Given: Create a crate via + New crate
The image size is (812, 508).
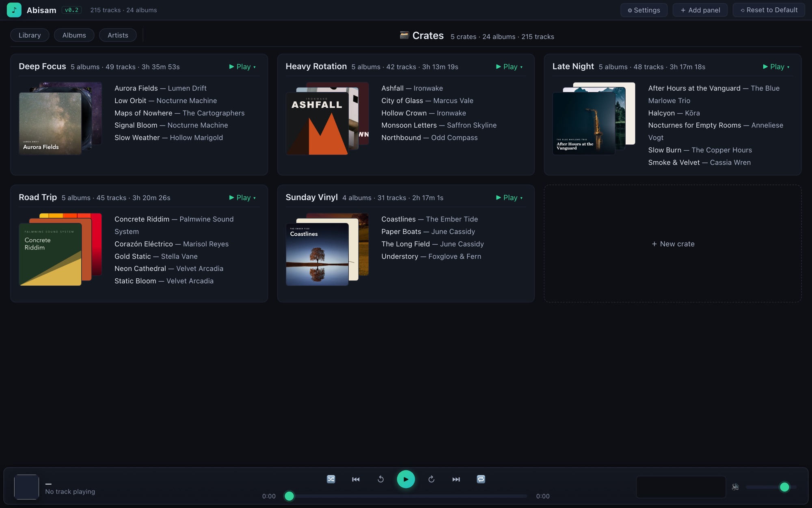Looking at the screenshot, I should coord(673,244).
